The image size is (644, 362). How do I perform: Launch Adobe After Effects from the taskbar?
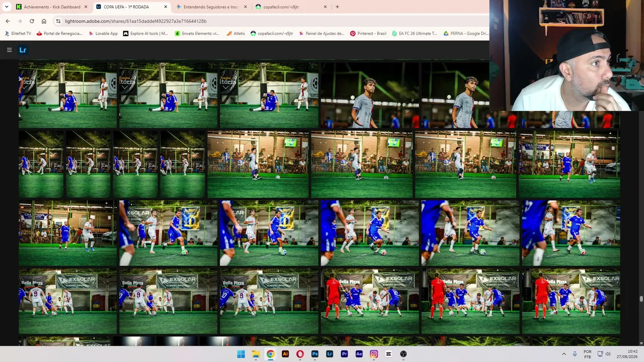[359, 354]
